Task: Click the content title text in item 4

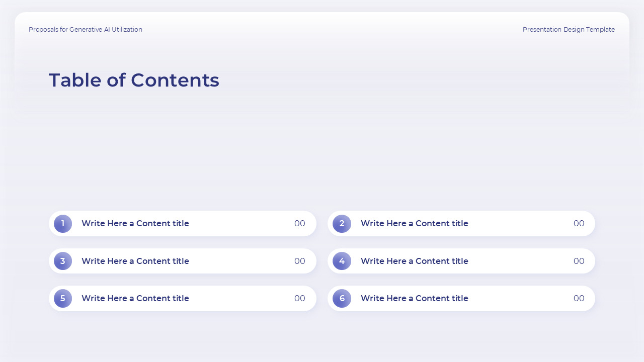Action: [x=414, y=261]
